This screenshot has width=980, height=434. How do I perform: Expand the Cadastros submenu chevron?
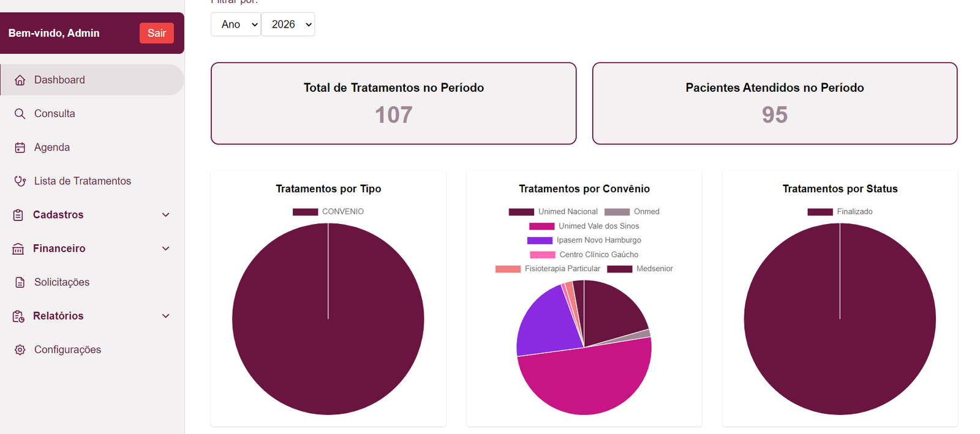[165, 215]
